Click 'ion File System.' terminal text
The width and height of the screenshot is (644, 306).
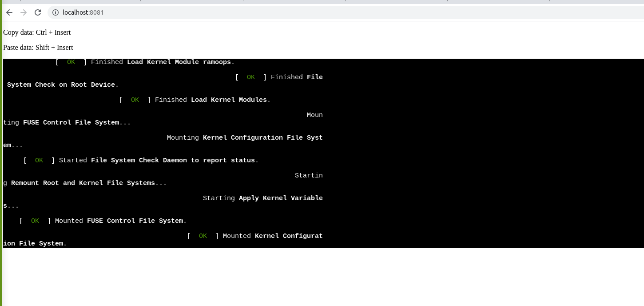pos(35,244)
